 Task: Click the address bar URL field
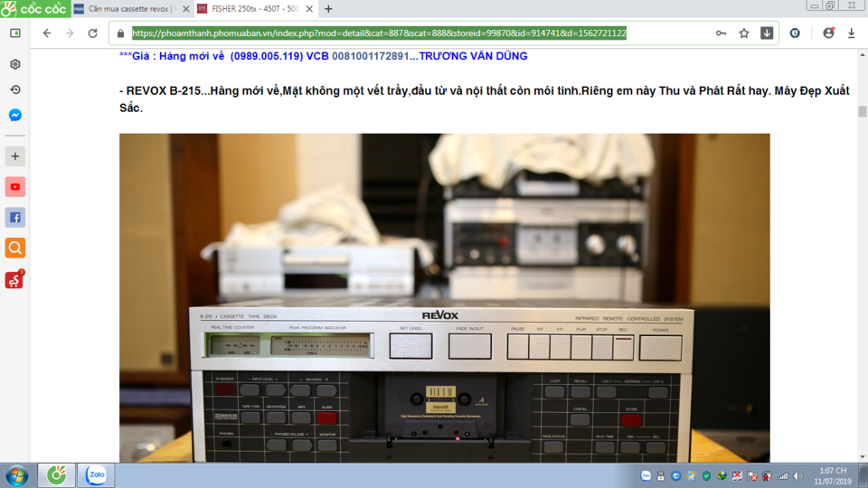tap(379, 33)
